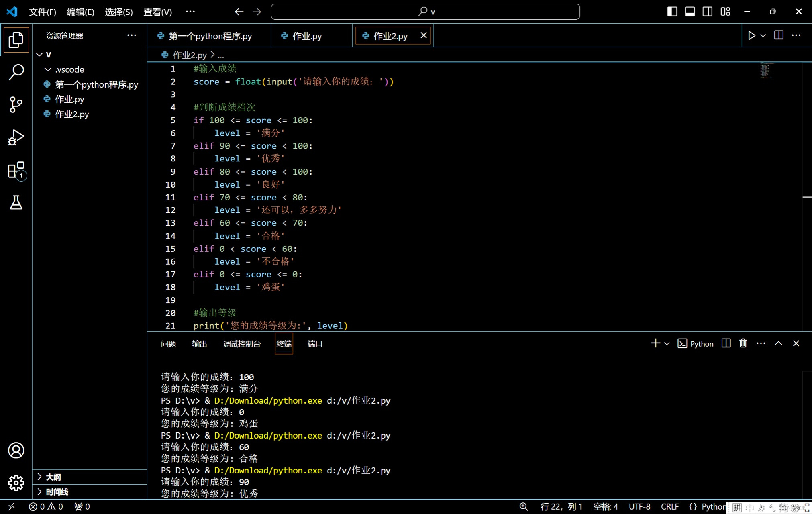This screenshot has height=514, width=812.
Task: Split the editor to the right
Action: coord(779,35)
